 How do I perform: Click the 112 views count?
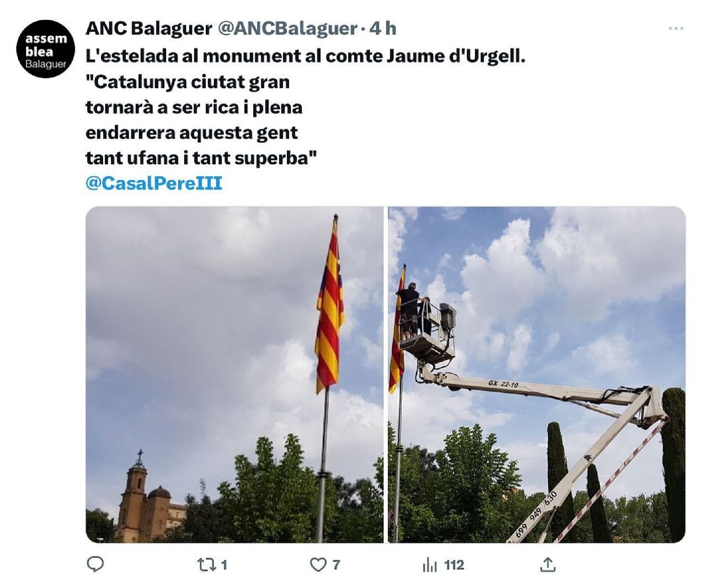pos(454,565)
